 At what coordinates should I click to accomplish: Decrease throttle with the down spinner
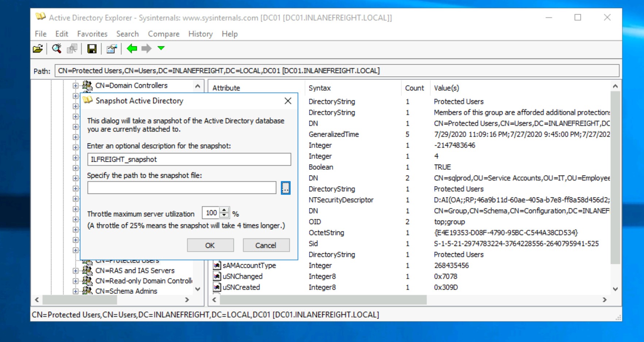[224, 216]
